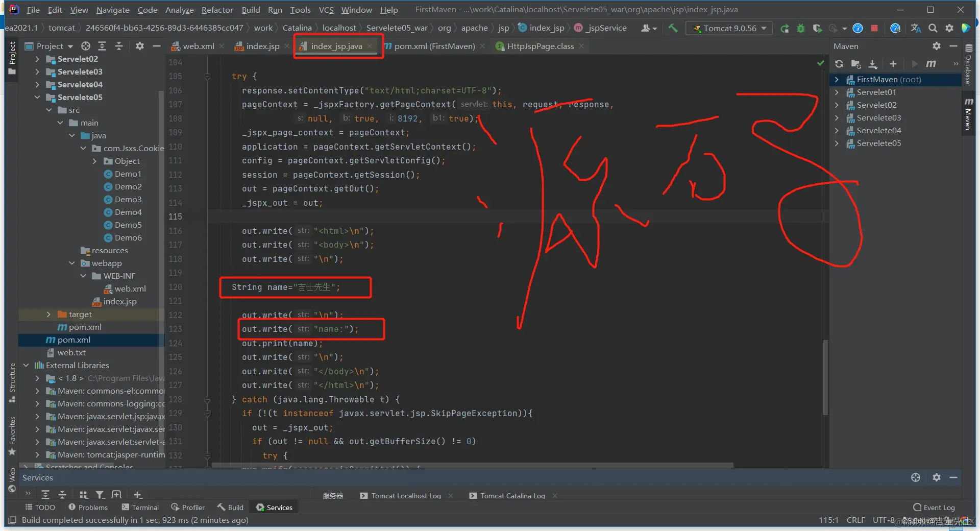Toggle the Structure tool window side tab
The image size is (980, 531).
pyautogui.click(x=12, y=383)
